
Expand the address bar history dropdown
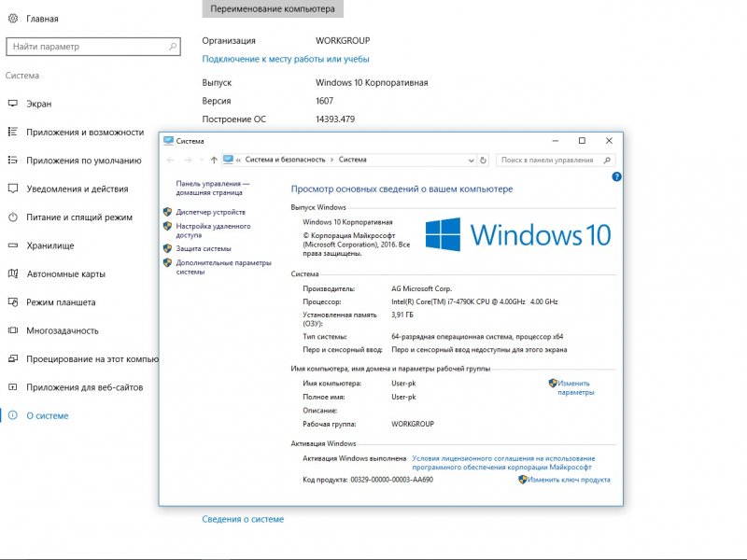pyautogui.click(x=471, y=160)
